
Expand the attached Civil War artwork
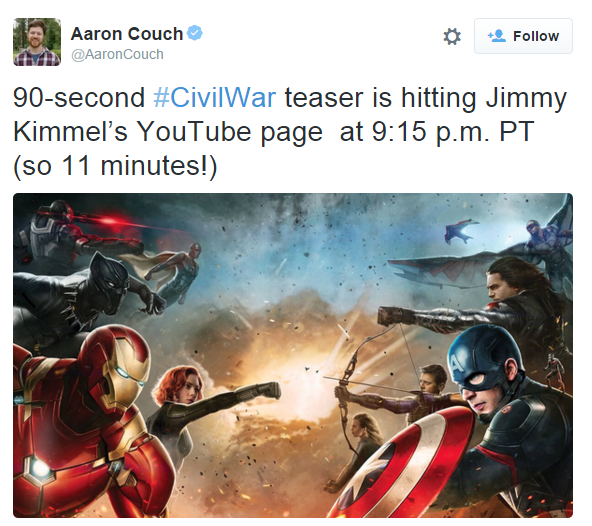click(293, 355)
